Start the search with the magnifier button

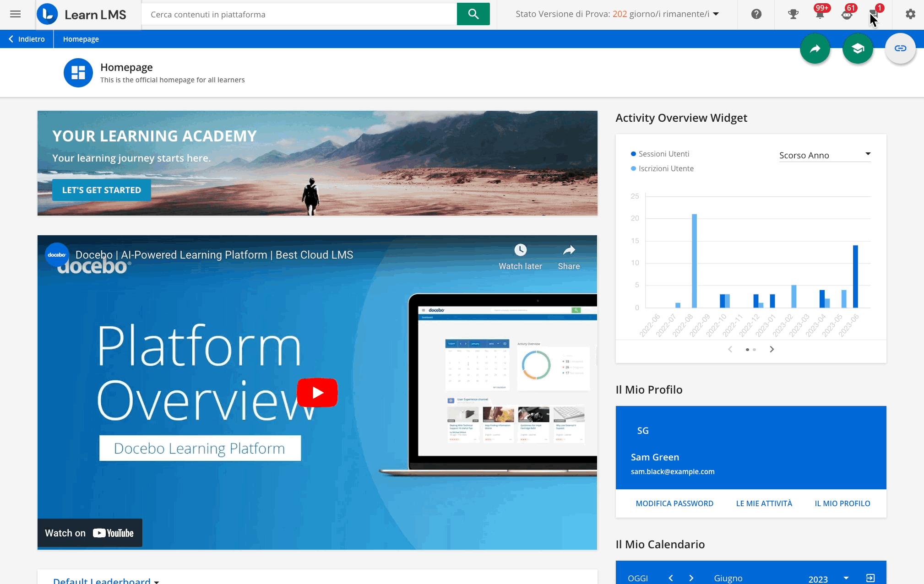point(473,14)
